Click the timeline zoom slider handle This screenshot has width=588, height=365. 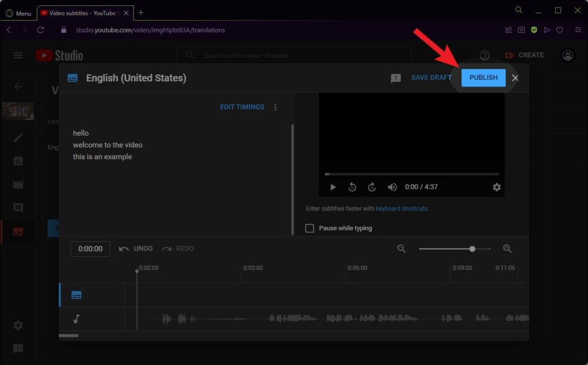coord(472,249)
